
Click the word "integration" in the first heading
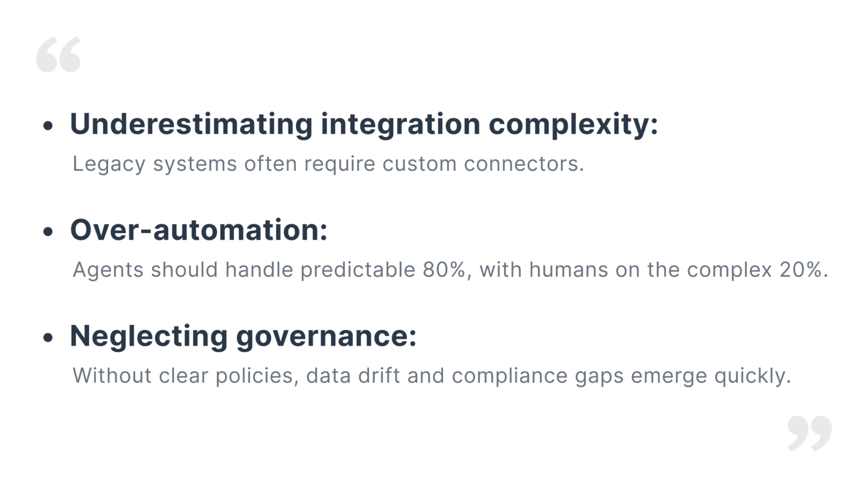coord(400,124)
